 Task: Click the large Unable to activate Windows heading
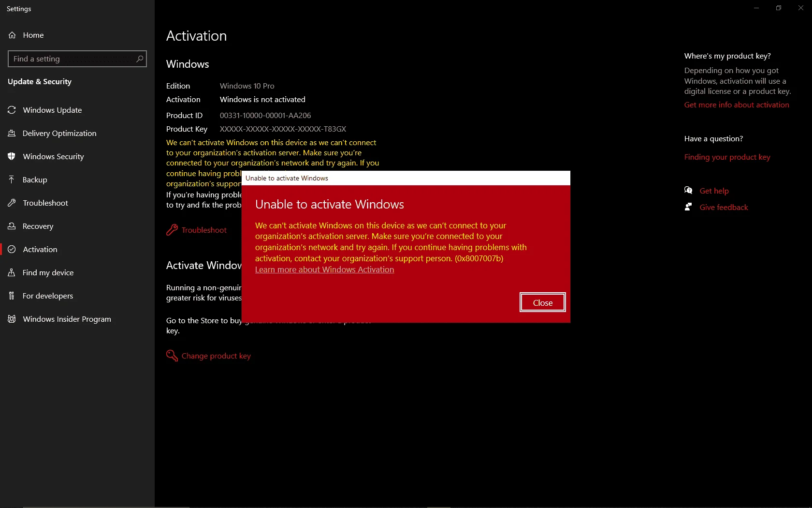pos(330,205)
